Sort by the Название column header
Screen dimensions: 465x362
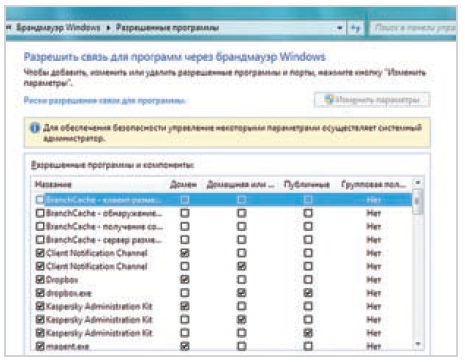pos(53,184)
